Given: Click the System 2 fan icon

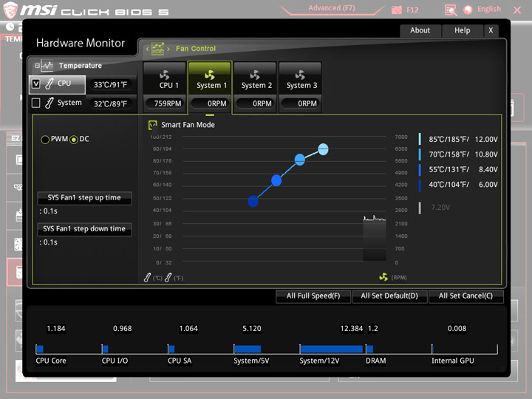Looking at the screenshot, I should tap(255, 75).
